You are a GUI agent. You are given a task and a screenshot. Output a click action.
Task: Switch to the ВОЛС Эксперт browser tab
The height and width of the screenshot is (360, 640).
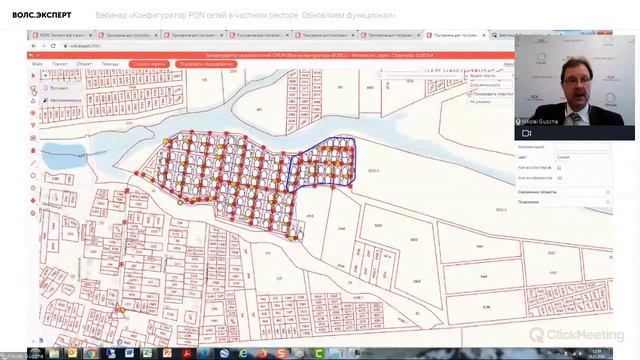[x=62, y=36]
